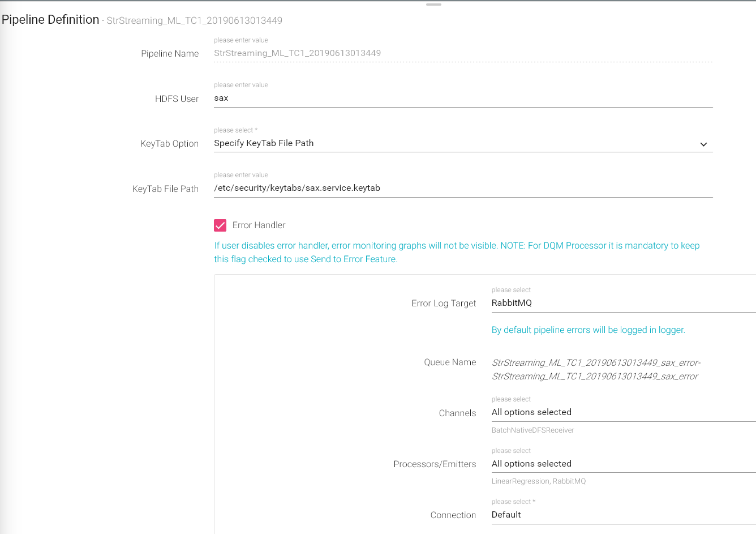Toggle the Error Handler checkbox

[220, 225]
